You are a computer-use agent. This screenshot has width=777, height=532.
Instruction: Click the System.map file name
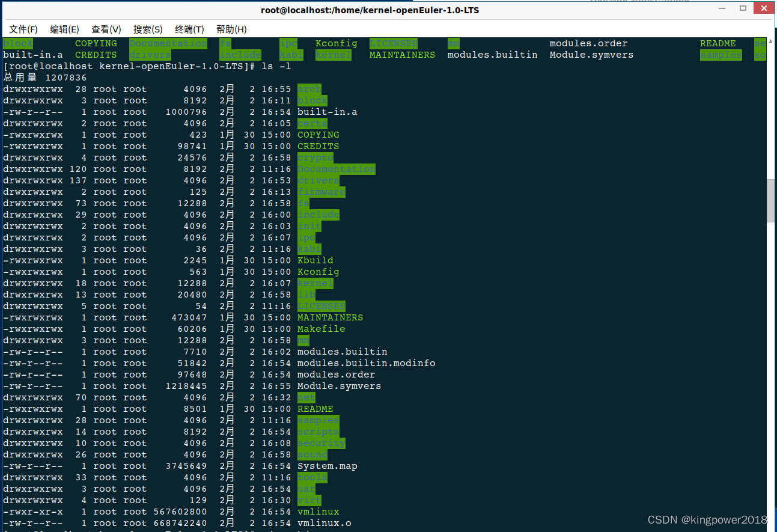coord(327,466)
